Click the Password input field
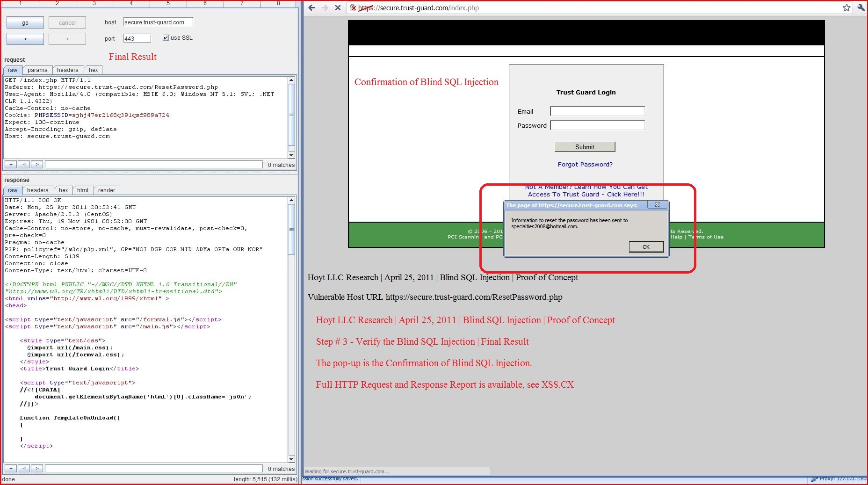This screenshot has height=485, width=868. [597, 125]
